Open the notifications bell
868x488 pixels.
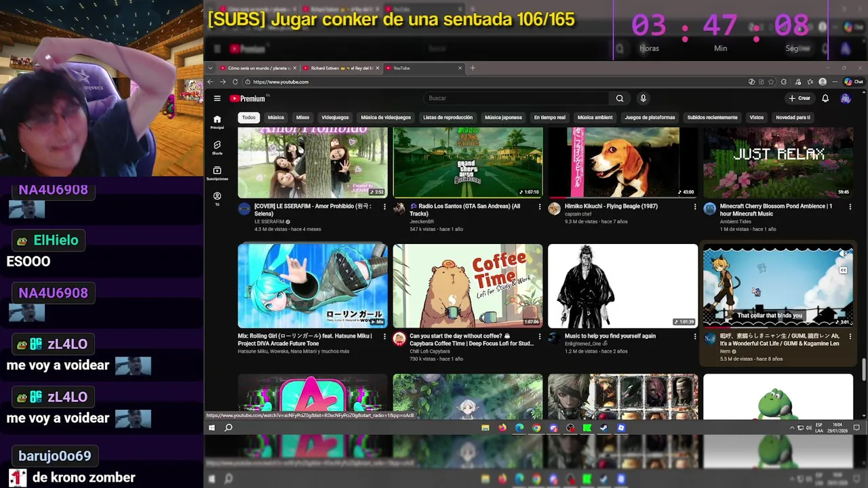825,98
